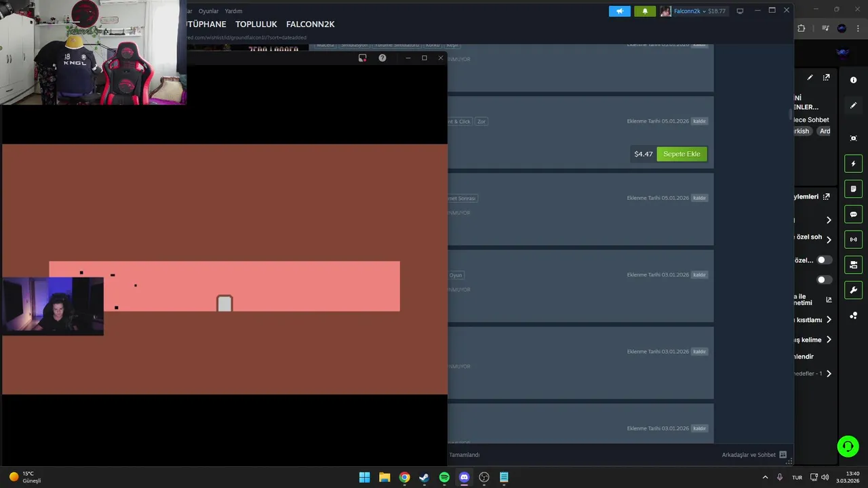Click the browser profile avatar icon
868x488 pixels.
click(x=842, y=28)
